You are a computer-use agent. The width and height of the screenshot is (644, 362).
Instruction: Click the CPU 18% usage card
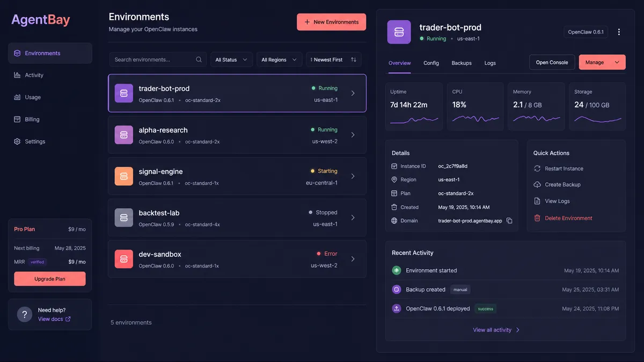coord(475,106)
